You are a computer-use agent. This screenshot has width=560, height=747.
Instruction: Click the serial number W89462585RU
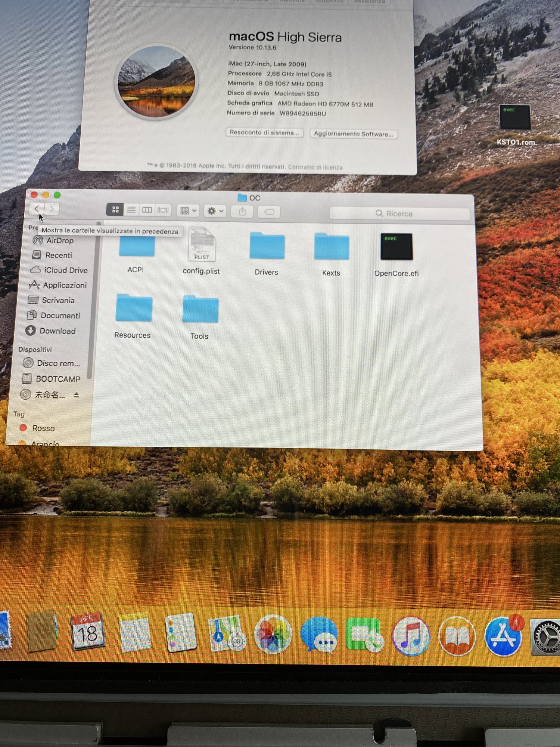tap(303, 113)
